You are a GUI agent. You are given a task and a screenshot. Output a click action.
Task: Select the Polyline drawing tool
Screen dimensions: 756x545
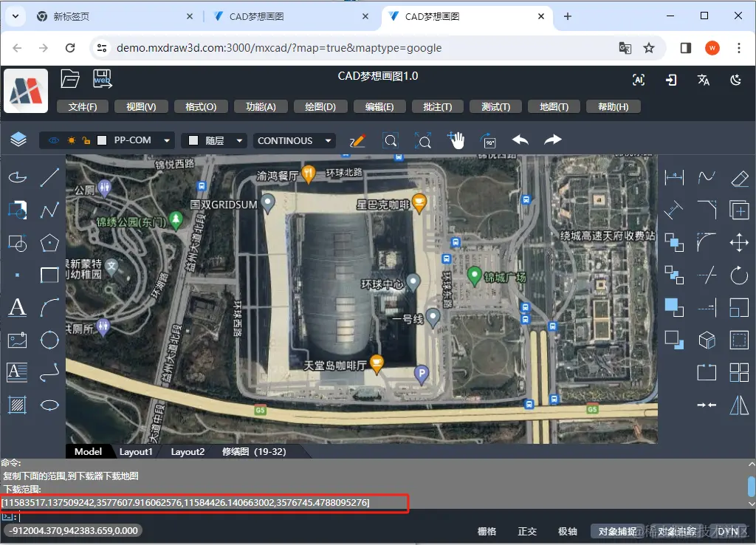click(49, 210)
